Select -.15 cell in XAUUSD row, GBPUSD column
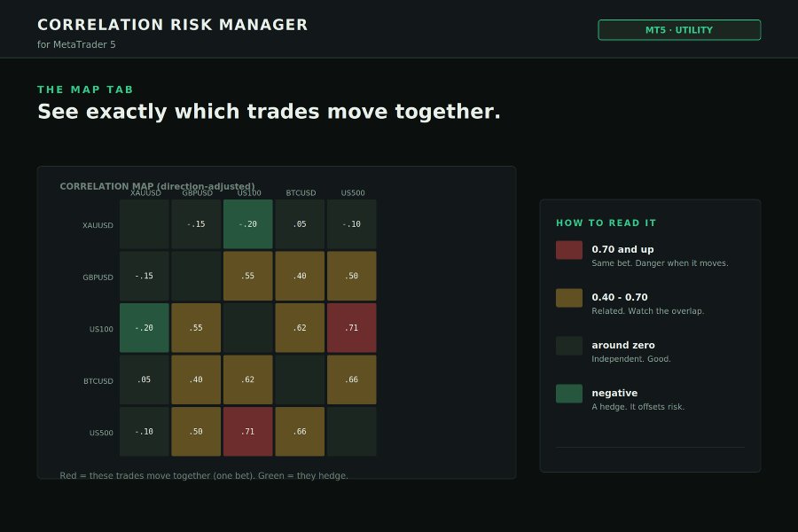This screenshot has width=798, height=532. click(x=196, y=224)
